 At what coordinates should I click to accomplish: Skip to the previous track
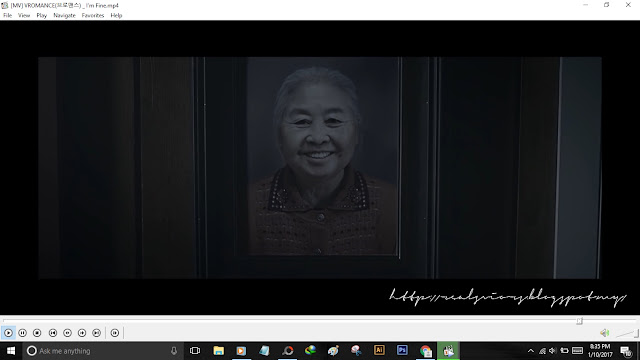[53, 333]
